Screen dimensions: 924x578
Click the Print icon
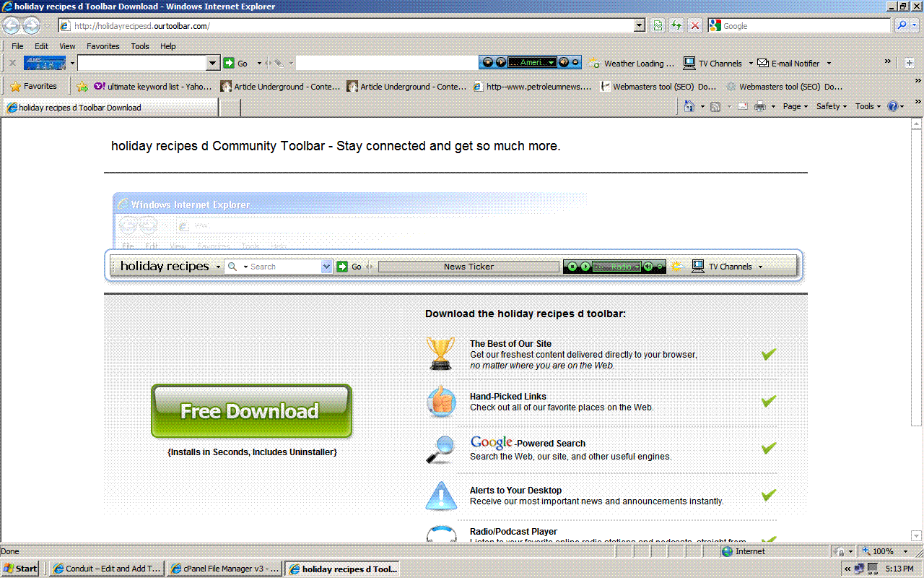[760, 106]
